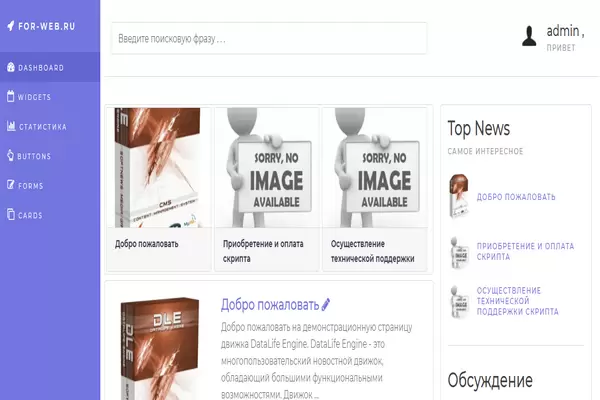This screenshot has height=400, width=600.
Task: Click the Buttons sidebar icon
Action: pyautogui.click(x=10, y=156)
